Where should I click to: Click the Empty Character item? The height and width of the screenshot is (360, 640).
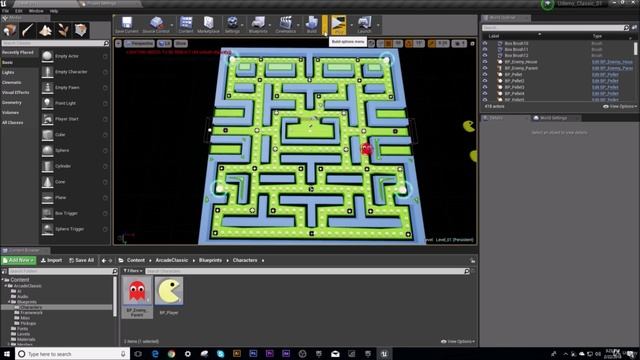pyautogui.click(x=75, y=72)
